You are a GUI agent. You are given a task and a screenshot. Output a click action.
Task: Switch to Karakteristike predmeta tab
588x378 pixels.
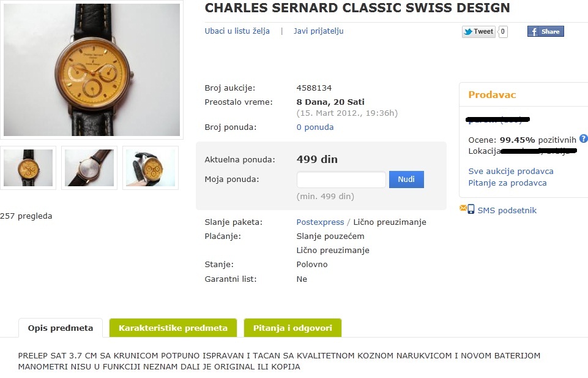click(173, 328)
